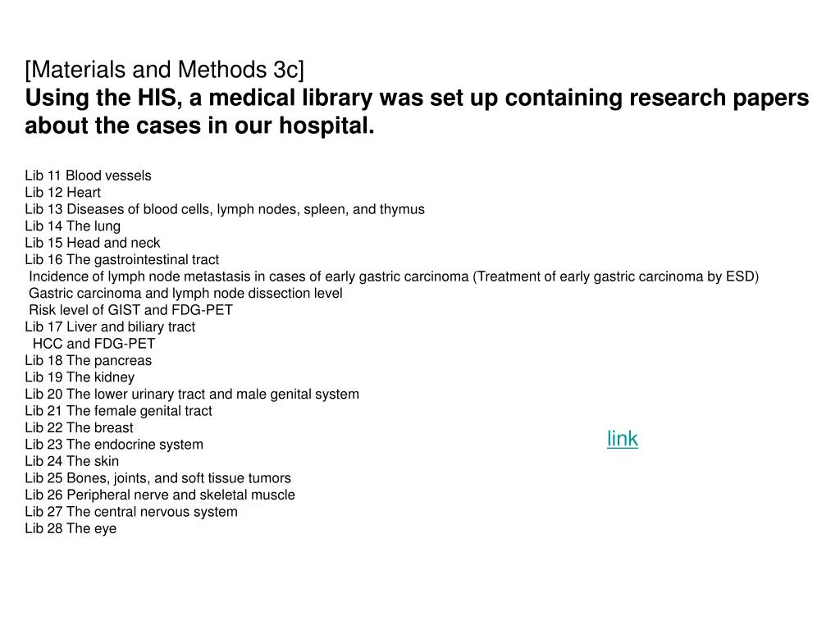Click 'Lib 19 The kidney' entry
The width and height of the screenshot is (840, 630).
point(80,377)
